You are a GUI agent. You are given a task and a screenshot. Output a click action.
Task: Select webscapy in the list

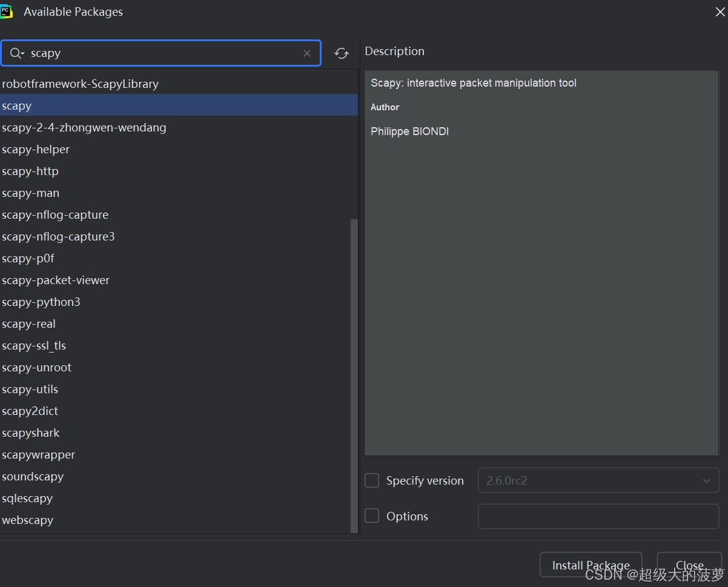coord(175,520)
